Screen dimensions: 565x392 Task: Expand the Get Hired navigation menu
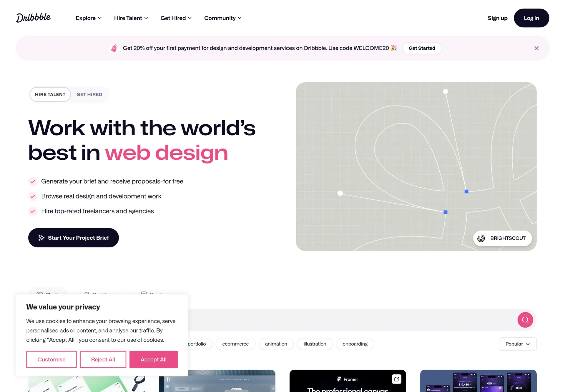pos(176,18)
